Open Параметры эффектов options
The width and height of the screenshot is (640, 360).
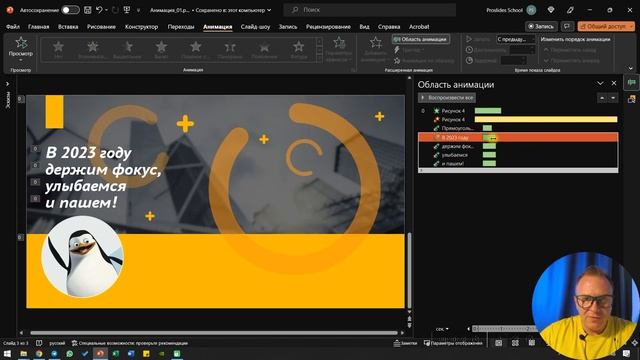[x=339, y=49]
